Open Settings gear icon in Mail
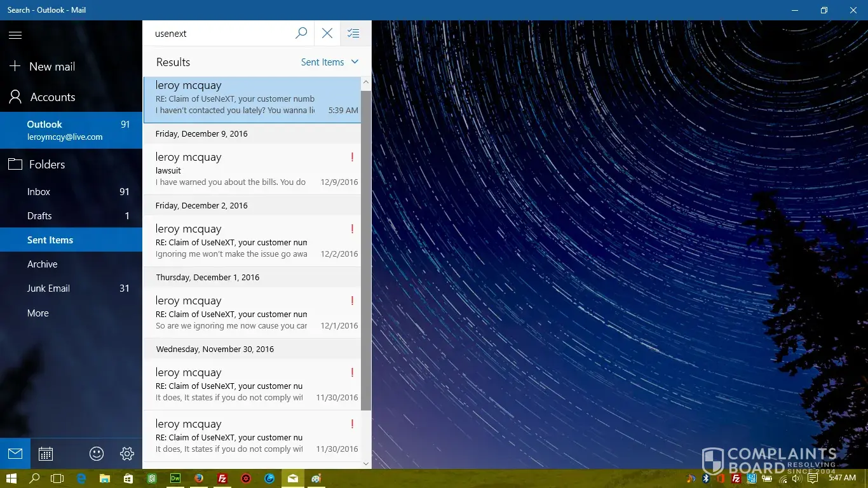The height and width of the screenshot is (488, 868). [127, 454]
